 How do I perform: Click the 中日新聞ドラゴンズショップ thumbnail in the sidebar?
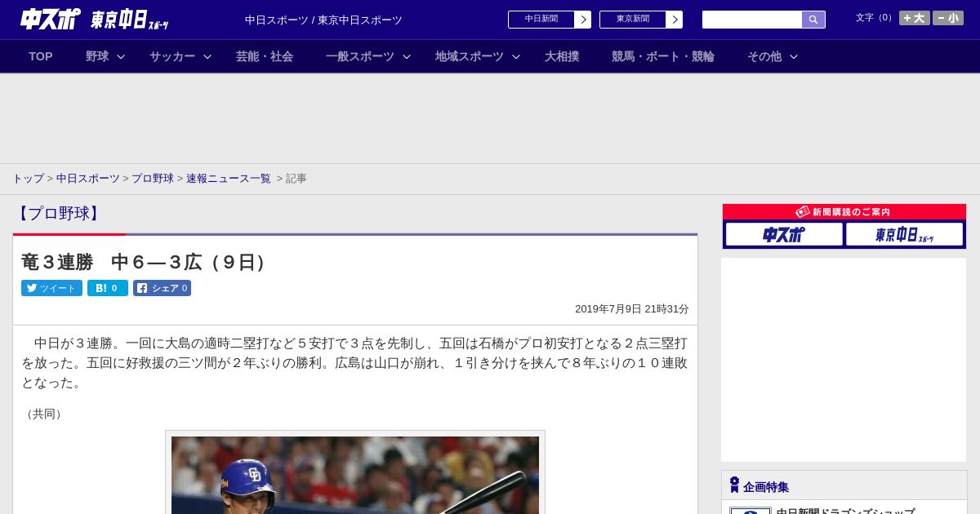[x=751, y=511]
